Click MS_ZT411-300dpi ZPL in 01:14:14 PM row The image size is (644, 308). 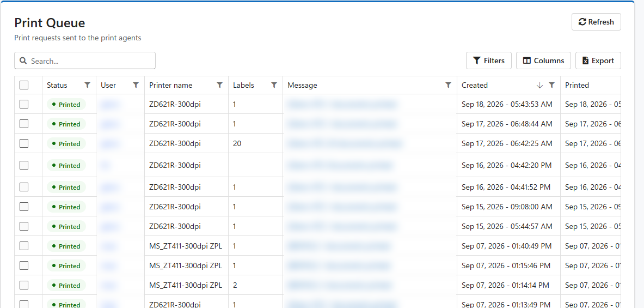click(x=186, y=286)
